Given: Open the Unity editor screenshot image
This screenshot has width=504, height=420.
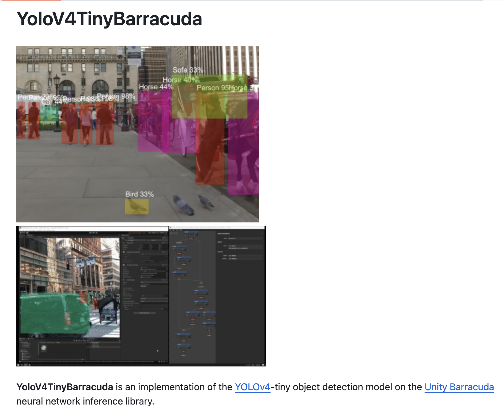Looking at the screenshot, I should click(x=141, y=296).
